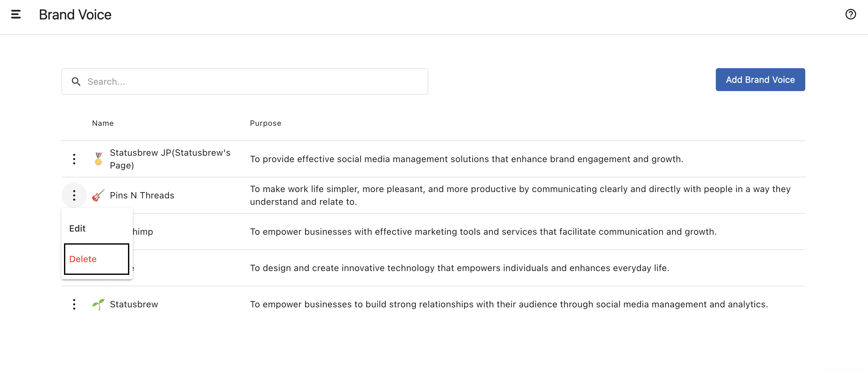Choose Delete from the context menu
This screenshot has width=868, height=372.
click(x=83, y=259)
